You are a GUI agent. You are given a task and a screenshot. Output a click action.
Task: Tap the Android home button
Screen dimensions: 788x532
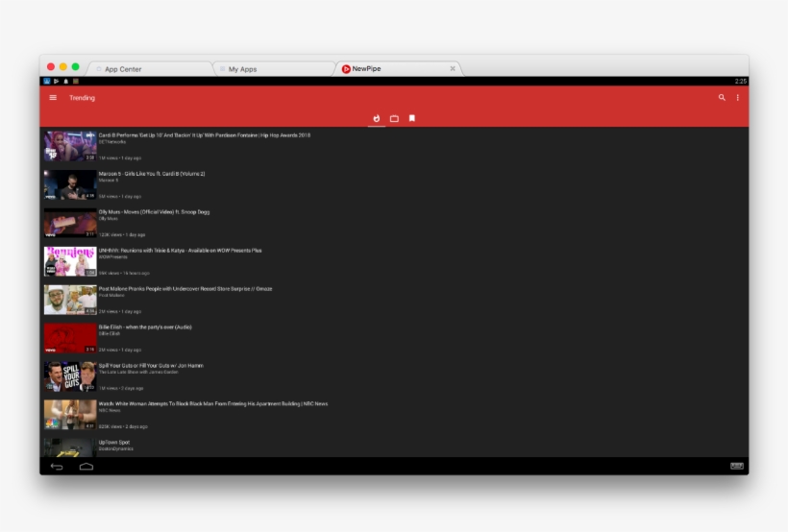[x=86, y=467]
